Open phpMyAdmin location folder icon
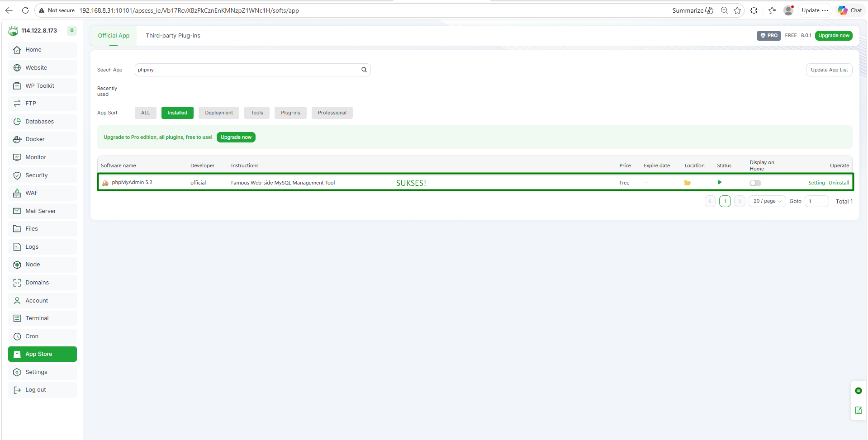The image size is (868, 440). click(x=687, y=183)
